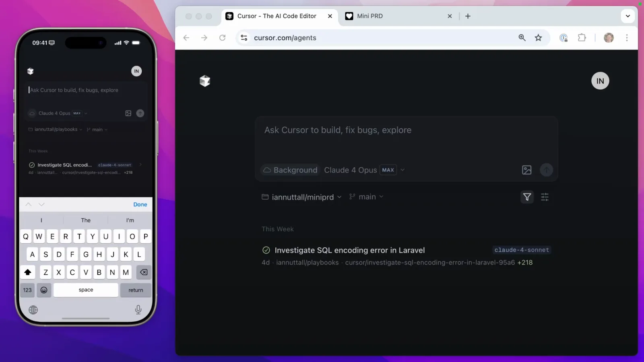This screenshot has height=362, width=644.
Task: Tap the microphone dictation icon on phone
Action: (x=138, y=309)
